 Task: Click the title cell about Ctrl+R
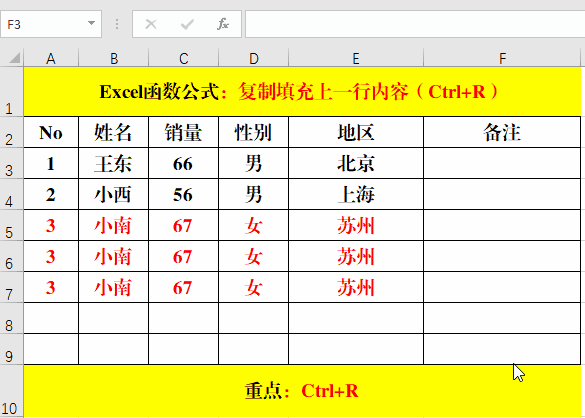pos(302,92)
